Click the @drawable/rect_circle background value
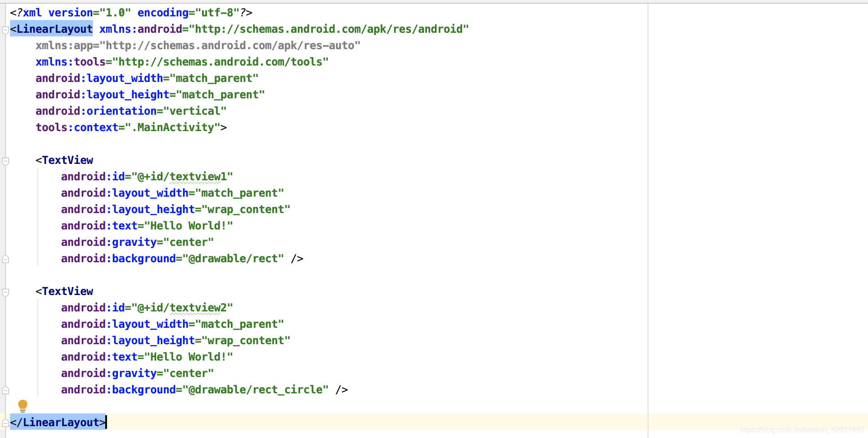Screen dimensions: 868x438 (x=255, y=390)
